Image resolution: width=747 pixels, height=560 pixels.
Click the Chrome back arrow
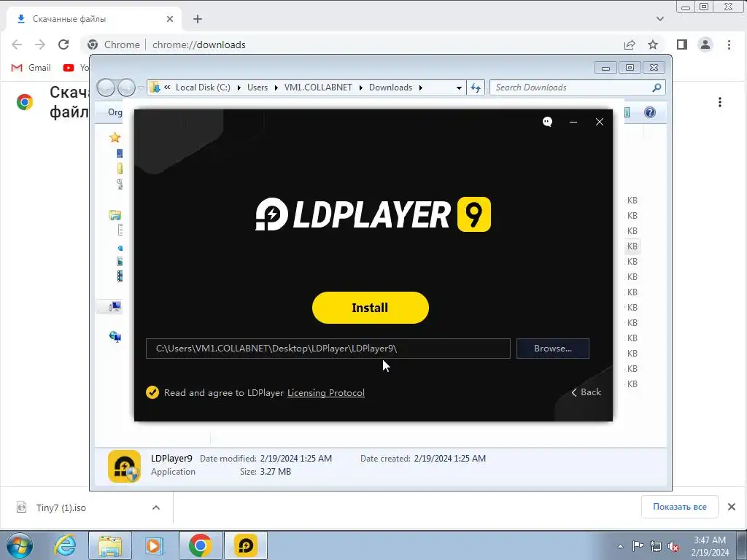17,44
